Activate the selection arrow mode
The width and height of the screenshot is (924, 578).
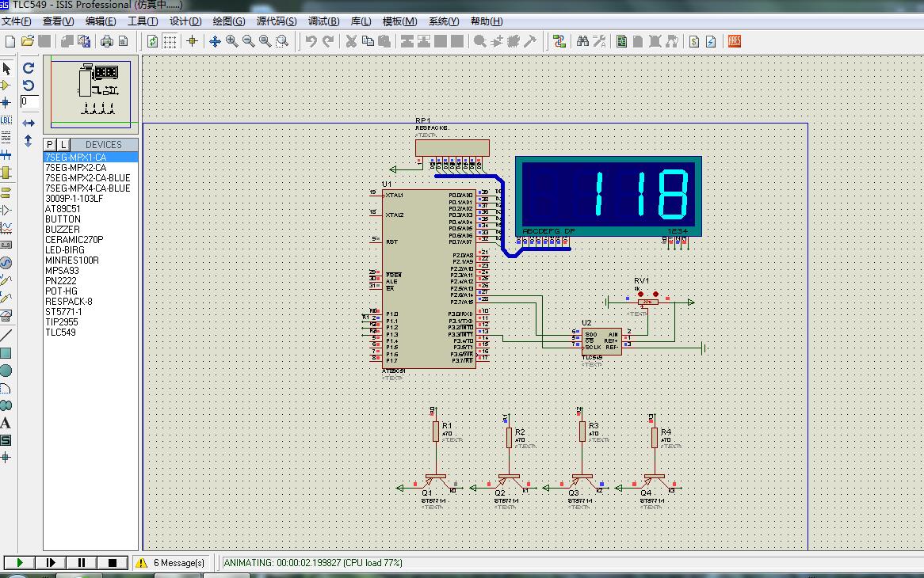pyautogui.click(x=6, y=68)
